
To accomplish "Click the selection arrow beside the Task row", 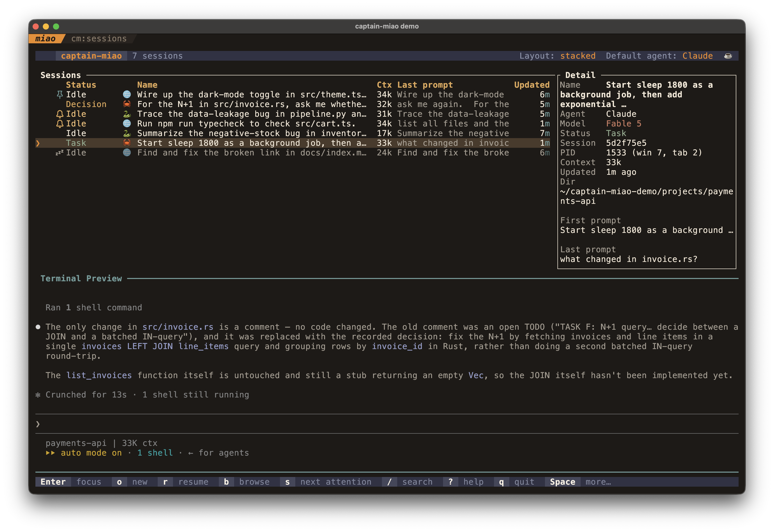I will click(38, 143).
